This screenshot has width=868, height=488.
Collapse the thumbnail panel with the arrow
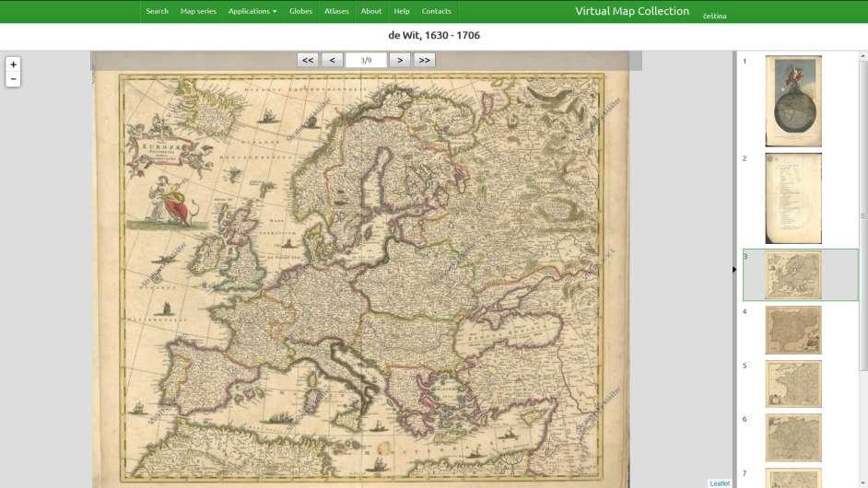(734, 270)
